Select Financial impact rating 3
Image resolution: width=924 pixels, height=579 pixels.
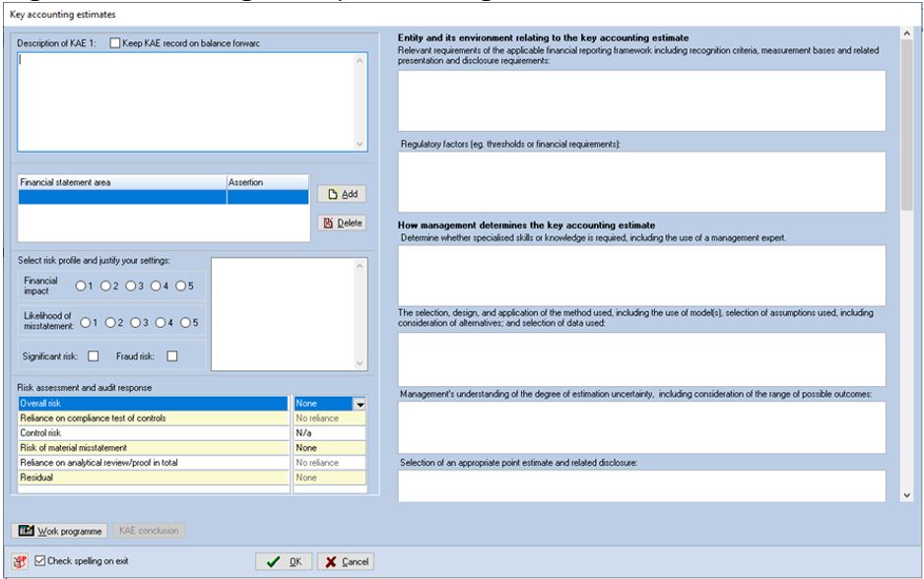(x=130, y=286)
